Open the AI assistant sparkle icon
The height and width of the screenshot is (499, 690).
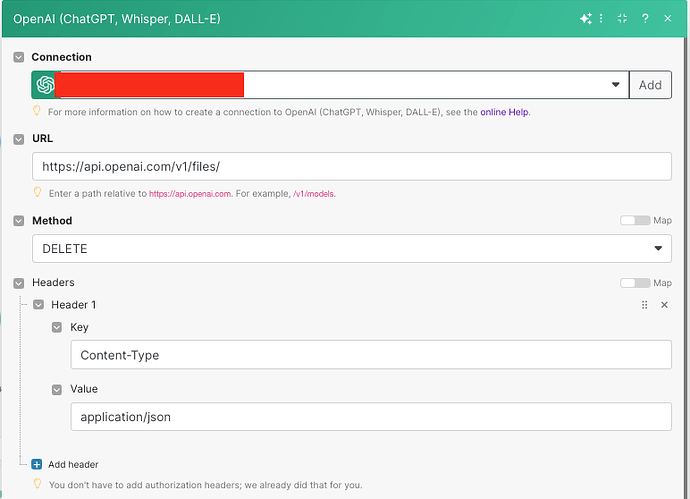[586, 18]
